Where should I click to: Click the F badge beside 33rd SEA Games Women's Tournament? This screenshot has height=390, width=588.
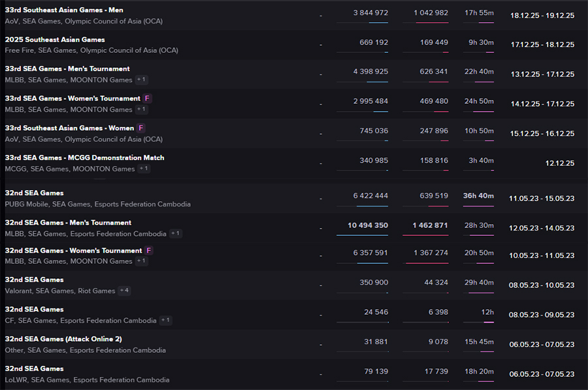tap(148, 99)
